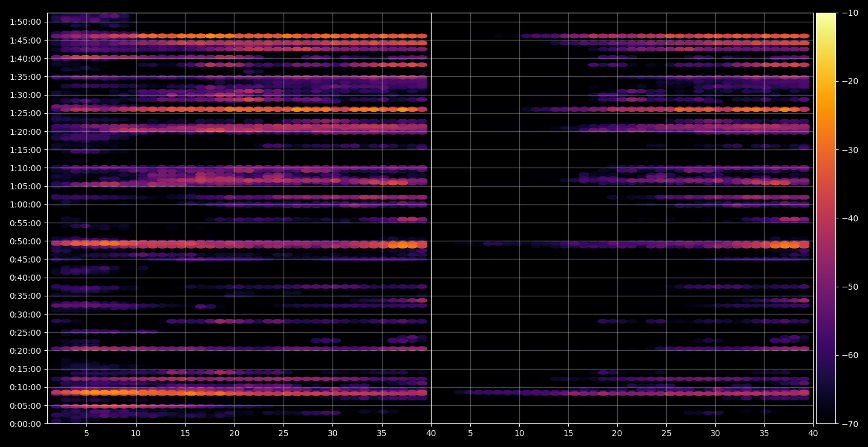Click the 0:10:00 y-axis tick label
Viewport: 868px width, 447px height.
coord(25,387)
